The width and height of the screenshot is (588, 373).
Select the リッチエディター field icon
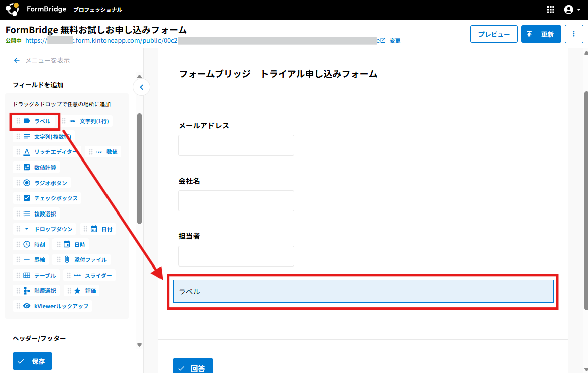click(27, 152)
